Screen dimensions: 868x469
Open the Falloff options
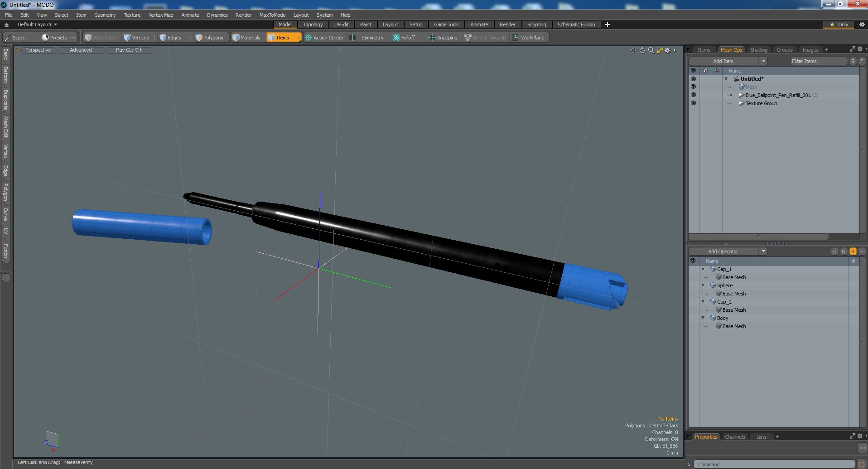(408, 38)
